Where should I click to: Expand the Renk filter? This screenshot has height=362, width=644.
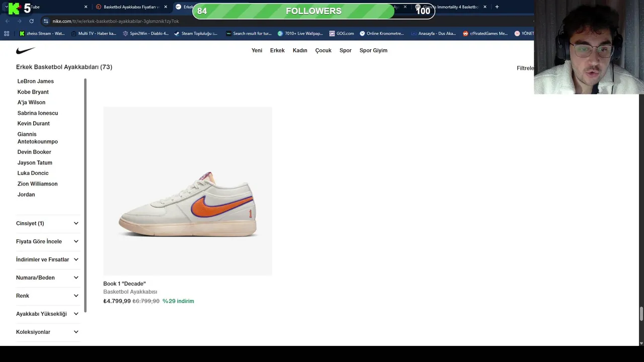pos(48,296)
